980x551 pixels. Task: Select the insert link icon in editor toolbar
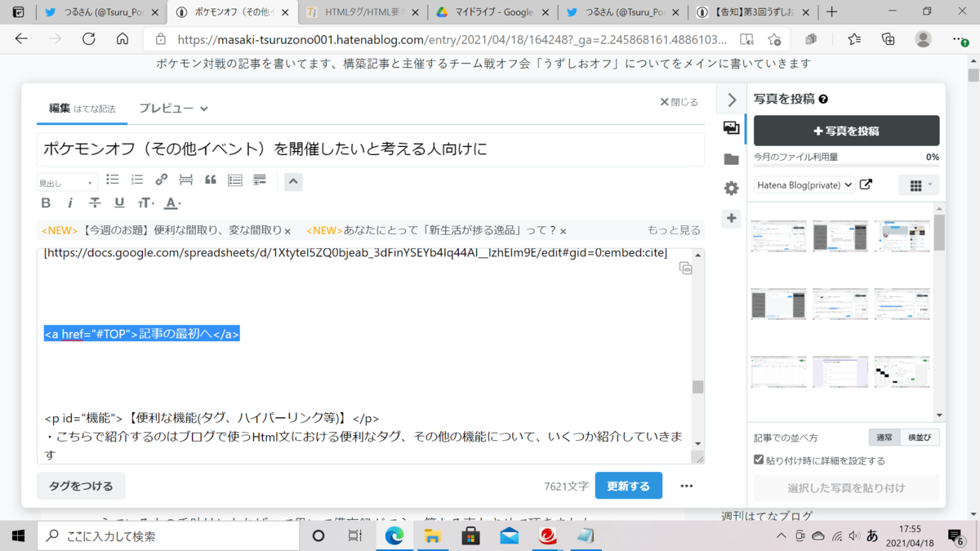coord(161,179)
